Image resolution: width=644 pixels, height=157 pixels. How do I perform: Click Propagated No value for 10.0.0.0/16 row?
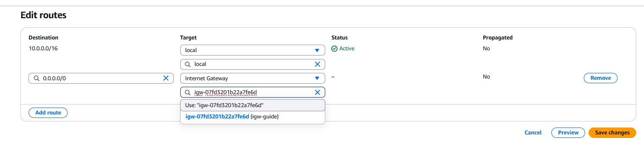(486, 49)
